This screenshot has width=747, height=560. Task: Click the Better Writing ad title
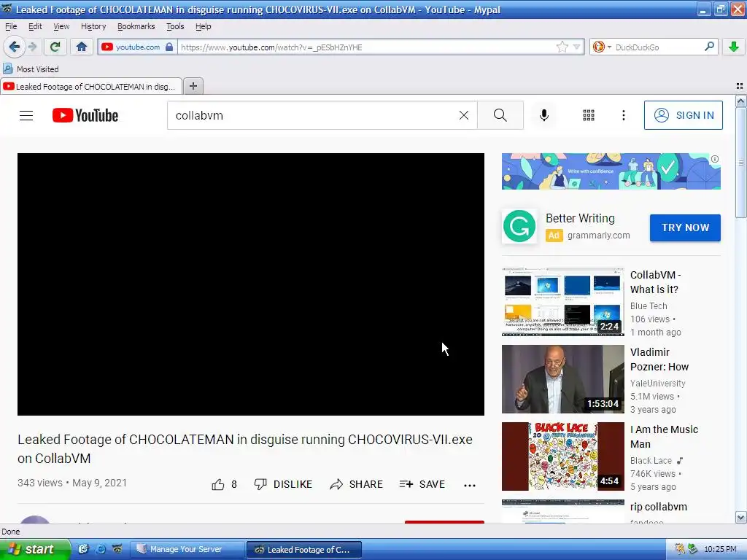pyautogui.click(x=580, y=218)
